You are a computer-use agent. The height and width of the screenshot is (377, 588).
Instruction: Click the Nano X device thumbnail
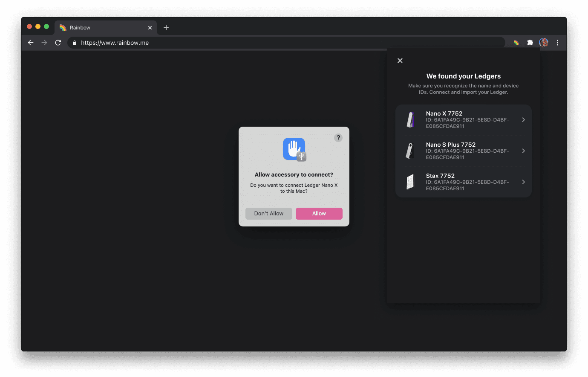(x=410, y=120)
